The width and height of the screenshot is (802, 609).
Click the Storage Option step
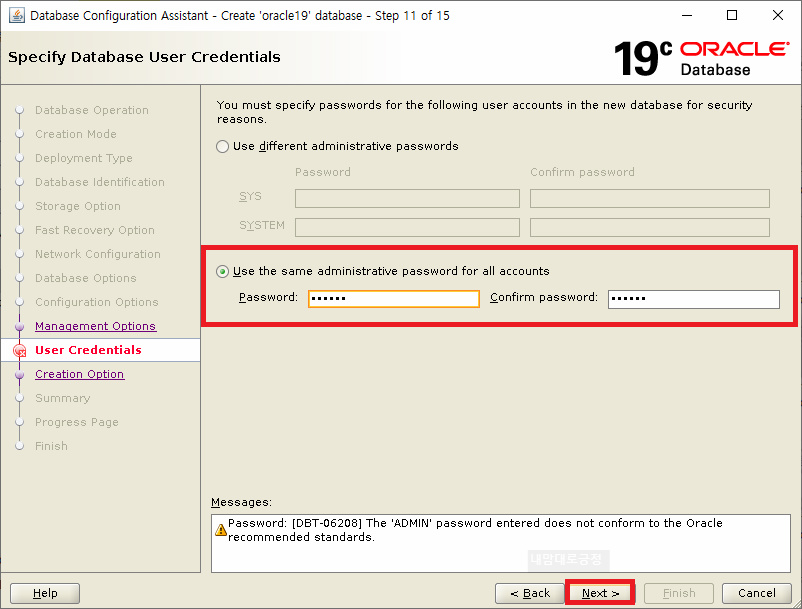click(x=78, y=207)
